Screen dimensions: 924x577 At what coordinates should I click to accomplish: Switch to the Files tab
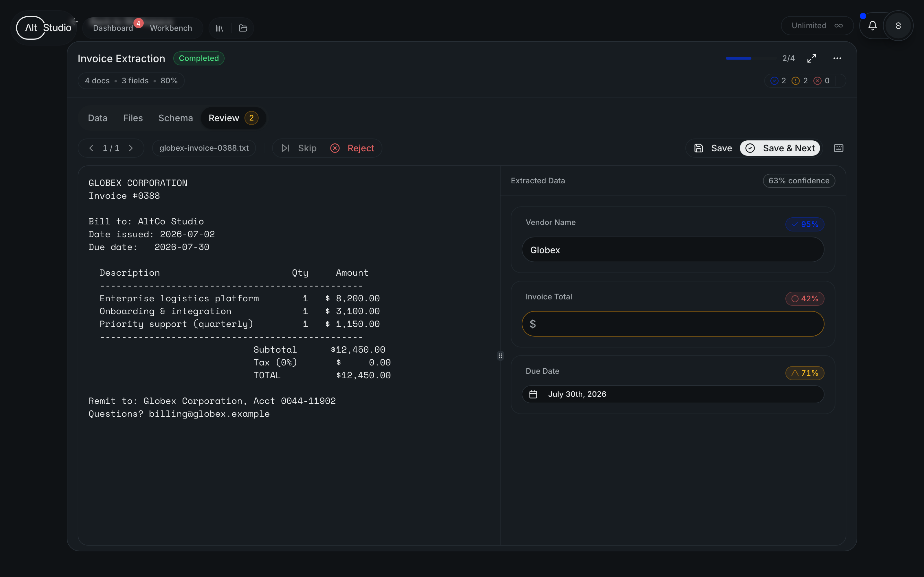133,118
